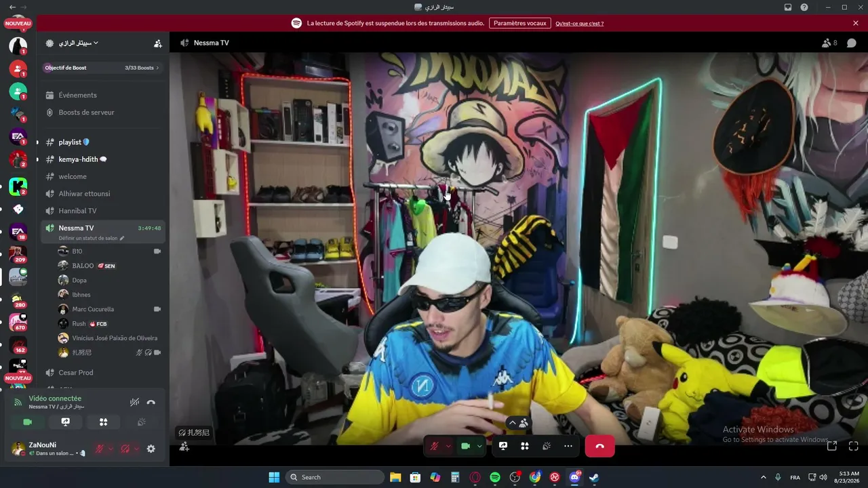This screenshot has height=488, width=868.
Task: Toggle camera in the sidebar voice panel
Action: (28, 422)
